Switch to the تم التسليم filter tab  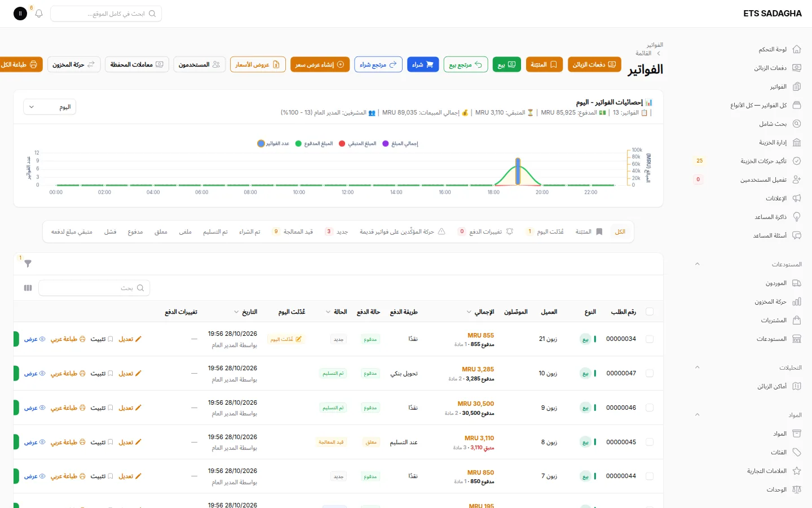(x=215, y=232)
